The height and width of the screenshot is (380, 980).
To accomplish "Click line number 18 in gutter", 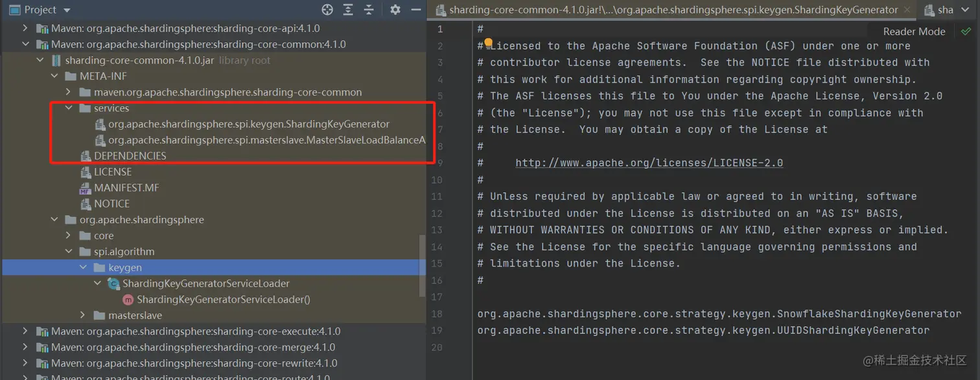I will pos(437,314).
